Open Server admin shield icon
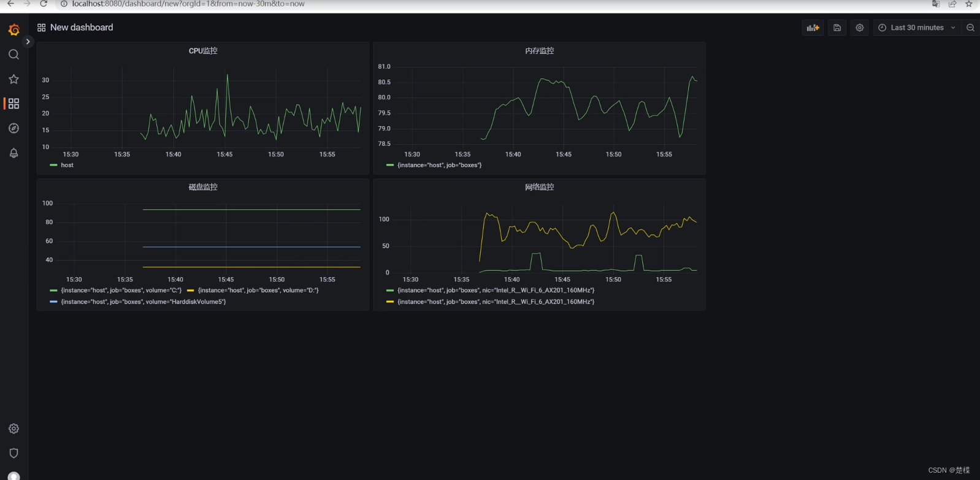This screenshot has width=980, height=480. point(13,453)
